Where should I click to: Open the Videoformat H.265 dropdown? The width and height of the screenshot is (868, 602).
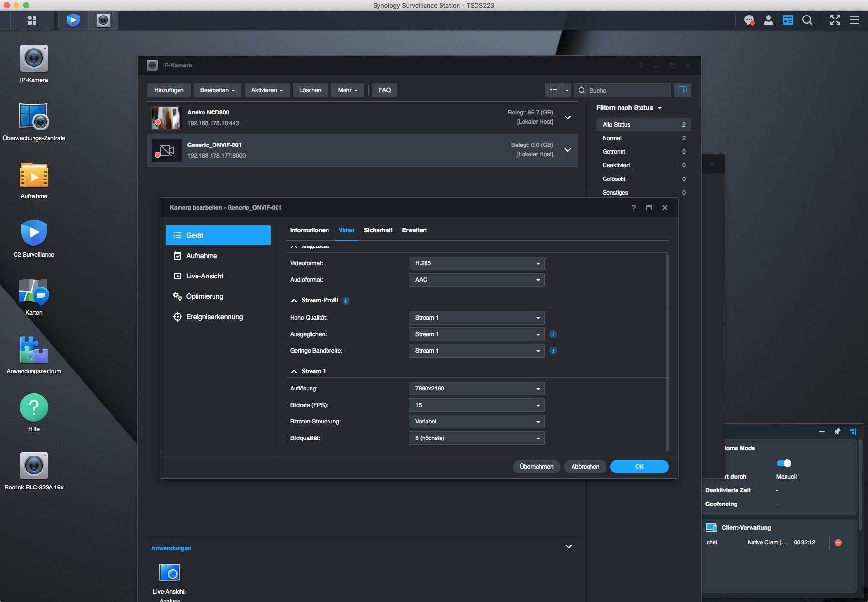(476, 263)
